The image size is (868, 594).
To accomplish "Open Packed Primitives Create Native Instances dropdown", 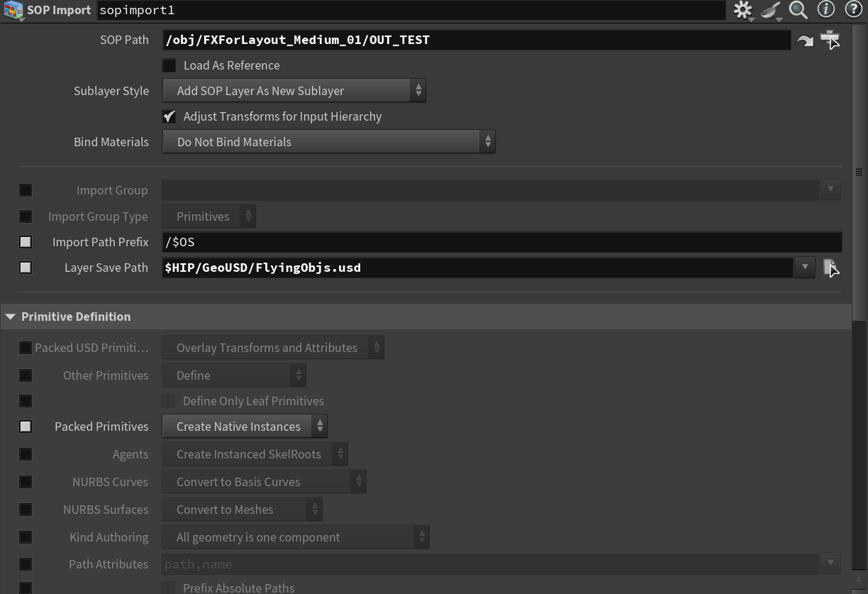I will point(245,427).
